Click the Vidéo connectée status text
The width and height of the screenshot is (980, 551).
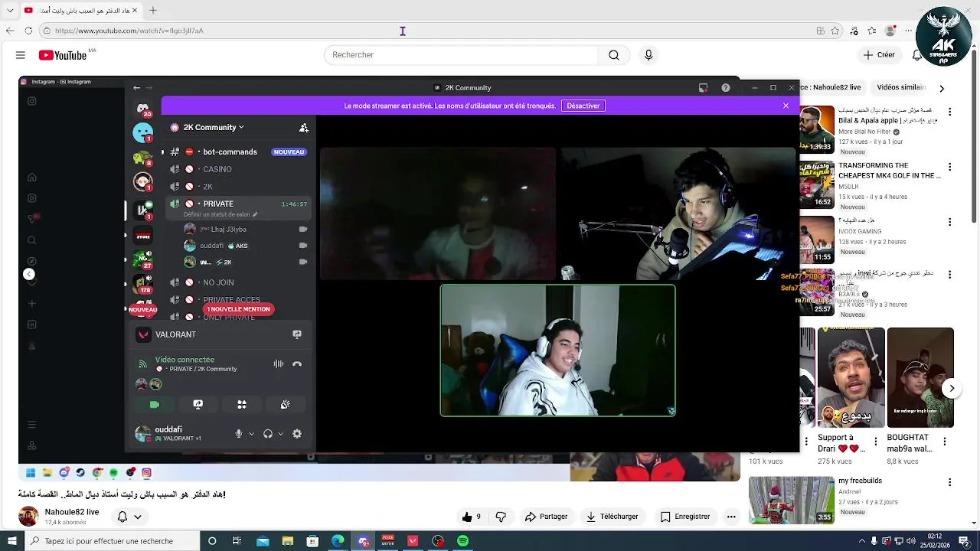[185, 360]
